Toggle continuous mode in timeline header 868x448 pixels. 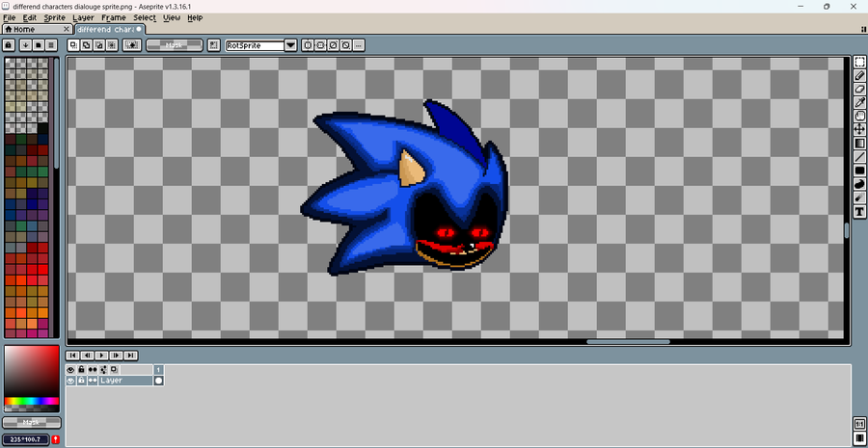(93, 369)
